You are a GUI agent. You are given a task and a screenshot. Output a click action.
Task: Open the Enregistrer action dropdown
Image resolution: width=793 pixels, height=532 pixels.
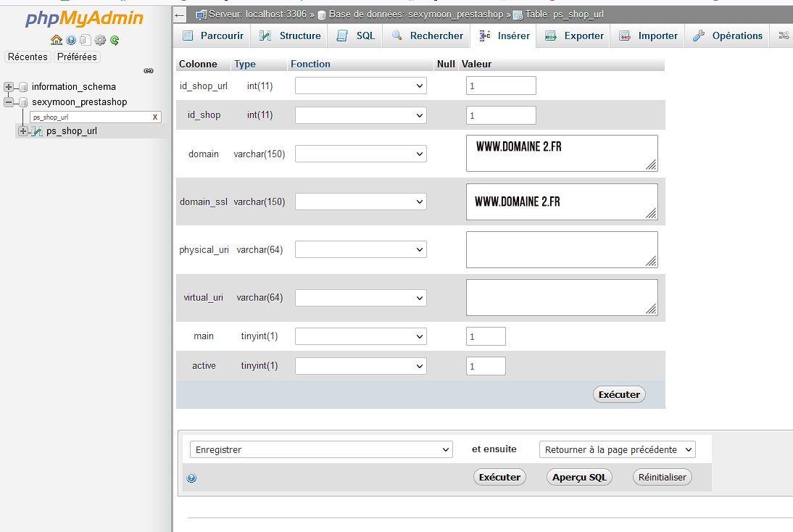click(321, 449)
